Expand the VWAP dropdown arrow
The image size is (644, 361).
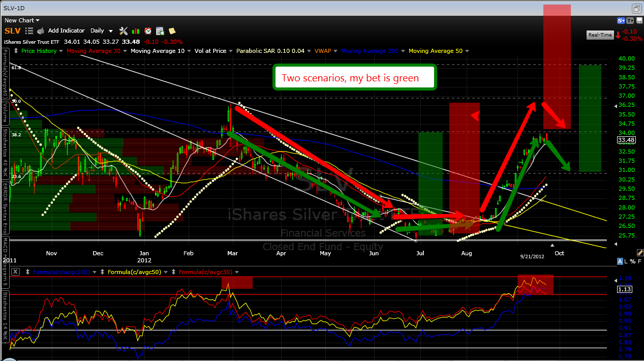point(335,51)
